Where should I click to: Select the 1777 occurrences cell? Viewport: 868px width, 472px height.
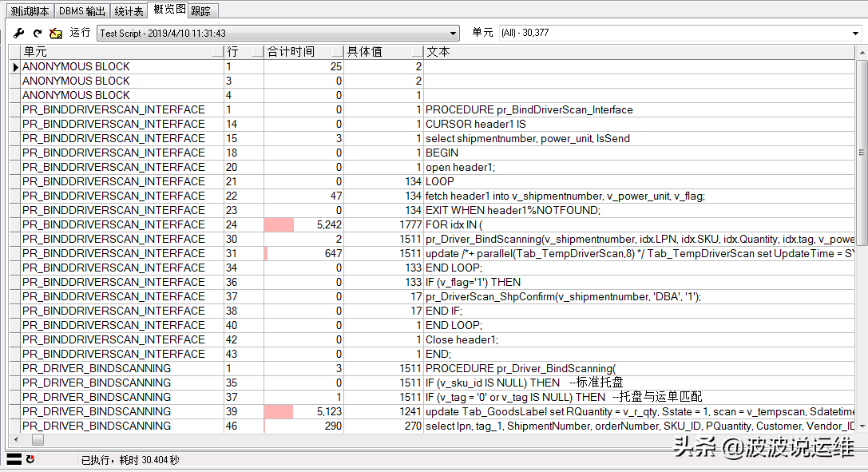(x=383, y=224)
